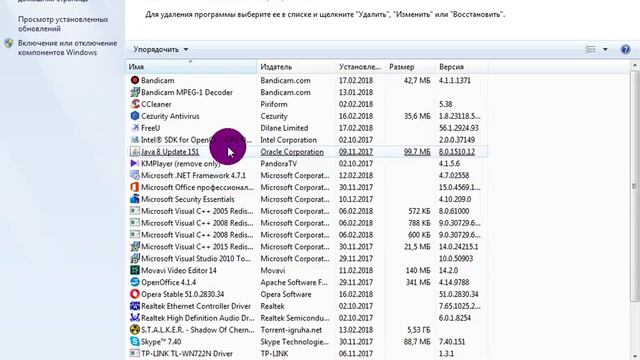Click the S.T.A.L.K.E.R. game icon

[x=135, y=329]
